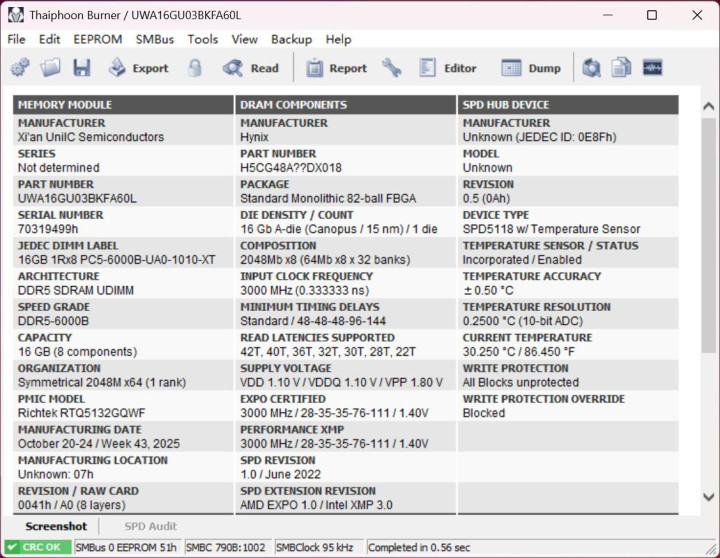720x558 pixels.
Task: Click the save floppy disk icon
Action: pyautogui.click(x=81, y=68)
